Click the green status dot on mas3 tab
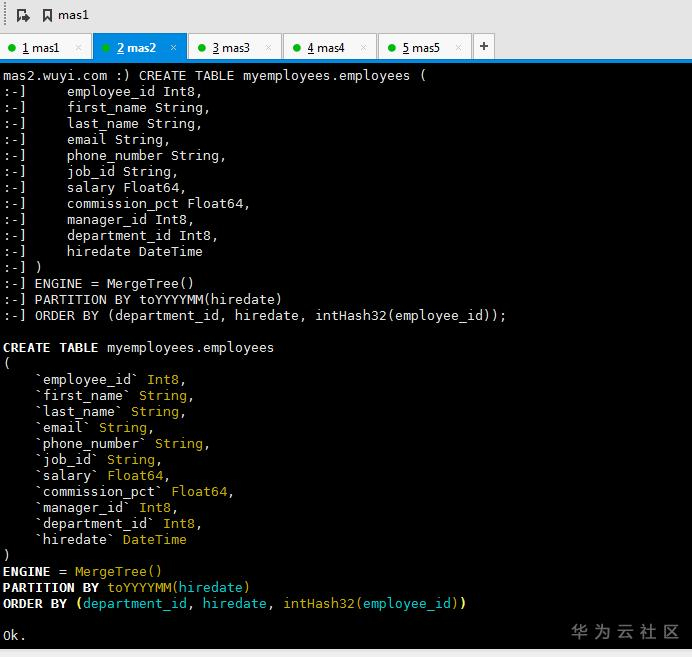 (202, 48)
